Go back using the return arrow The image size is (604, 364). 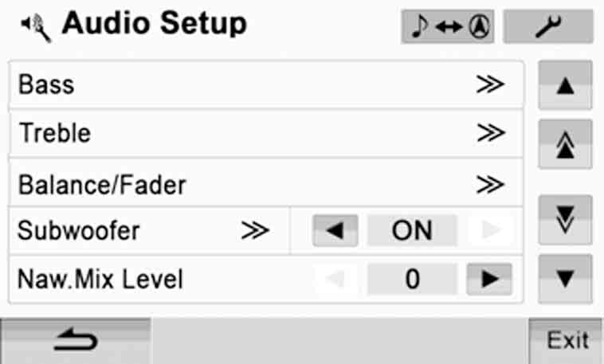point(76,341)
